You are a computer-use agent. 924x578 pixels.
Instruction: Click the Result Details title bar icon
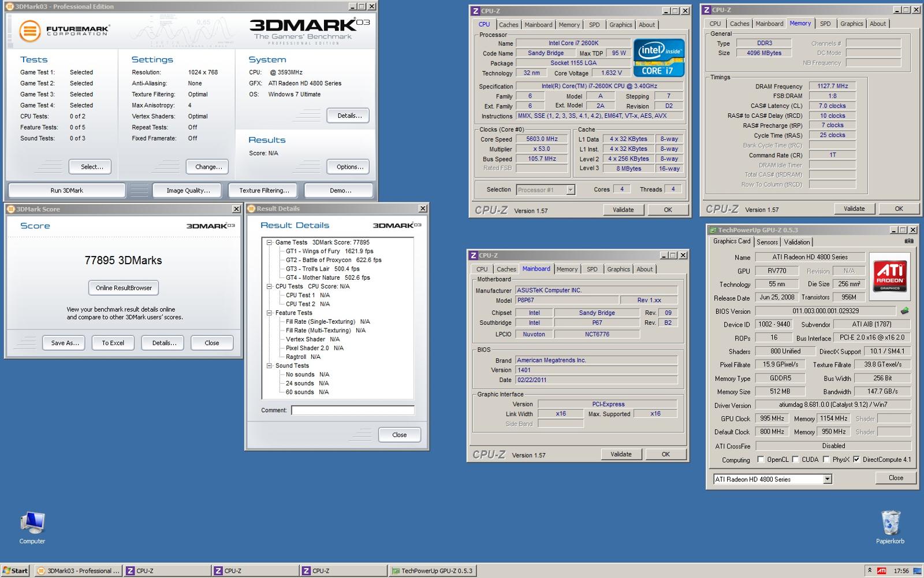point(251,209)
